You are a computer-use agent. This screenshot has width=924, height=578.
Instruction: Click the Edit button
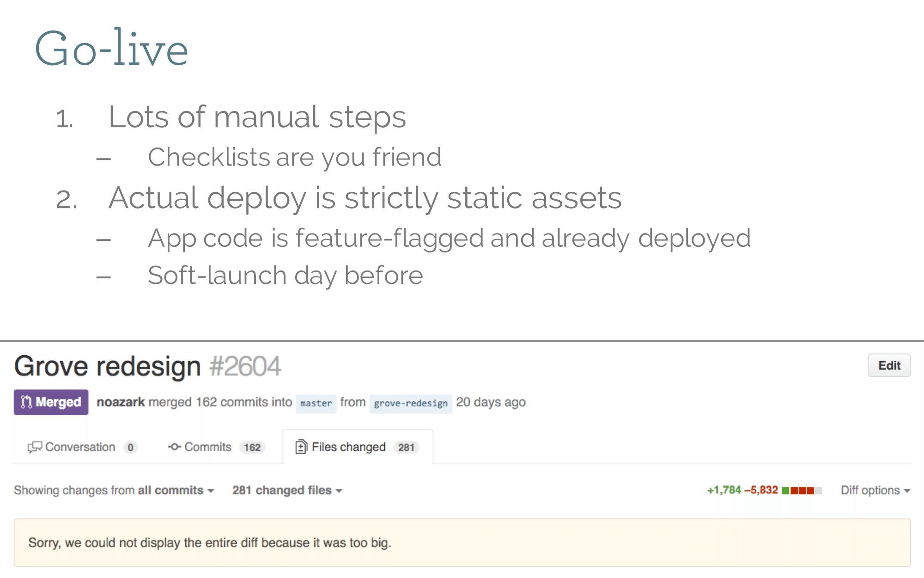pos(889,365)
